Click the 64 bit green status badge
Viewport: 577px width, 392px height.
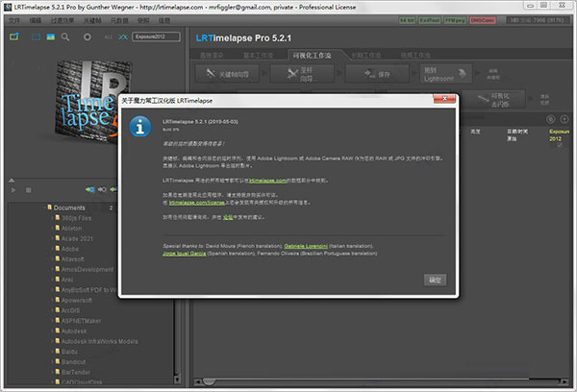(408, 20)
